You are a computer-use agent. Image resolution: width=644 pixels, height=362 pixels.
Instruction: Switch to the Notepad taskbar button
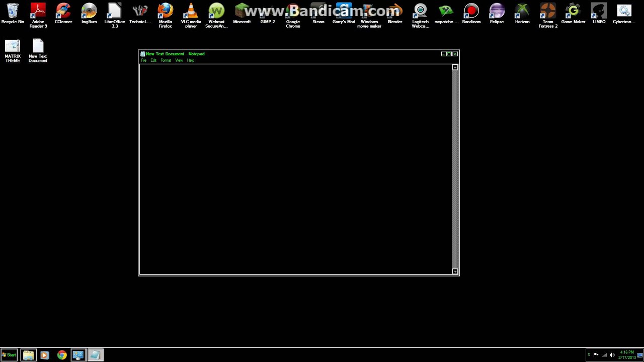[95, 355]
